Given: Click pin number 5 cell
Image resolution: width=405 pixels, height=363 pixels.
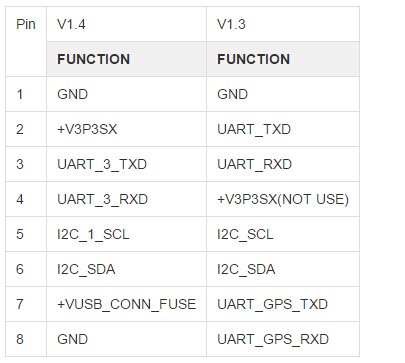Looking at the screenshot, I should click(26, 234).
